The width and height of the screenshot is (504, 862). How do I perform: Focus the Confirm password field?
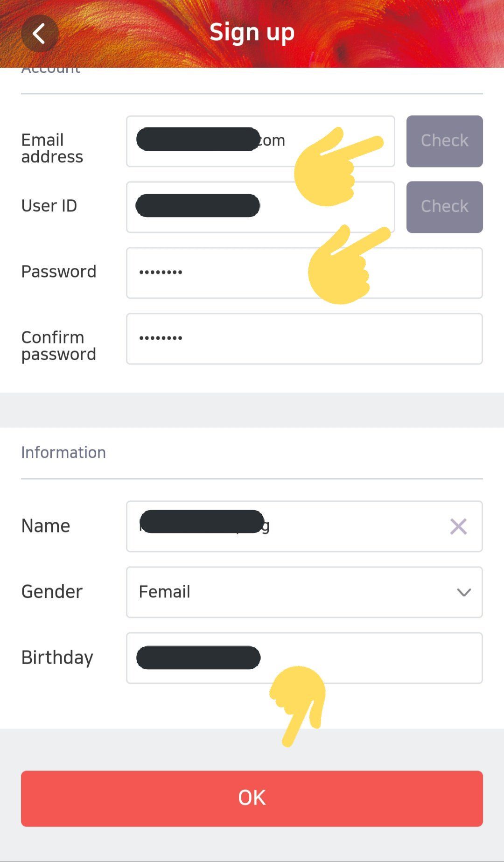tap(304, 339)
